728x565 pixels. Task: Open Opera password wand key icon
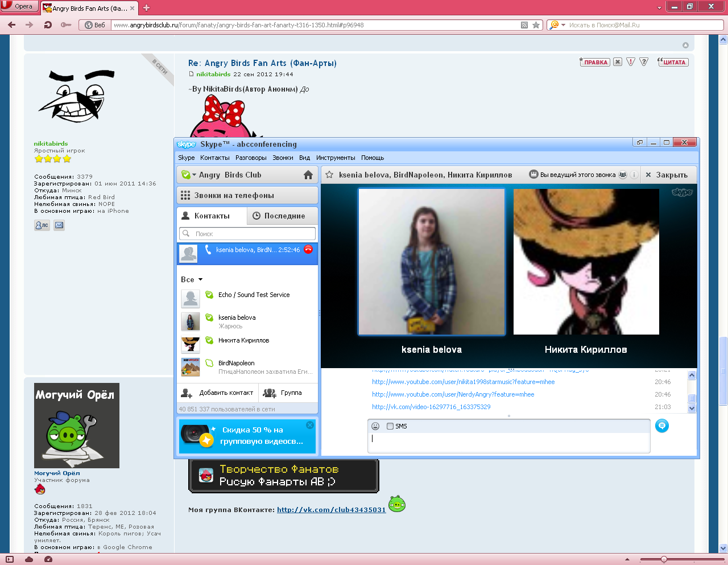[66, 25]
